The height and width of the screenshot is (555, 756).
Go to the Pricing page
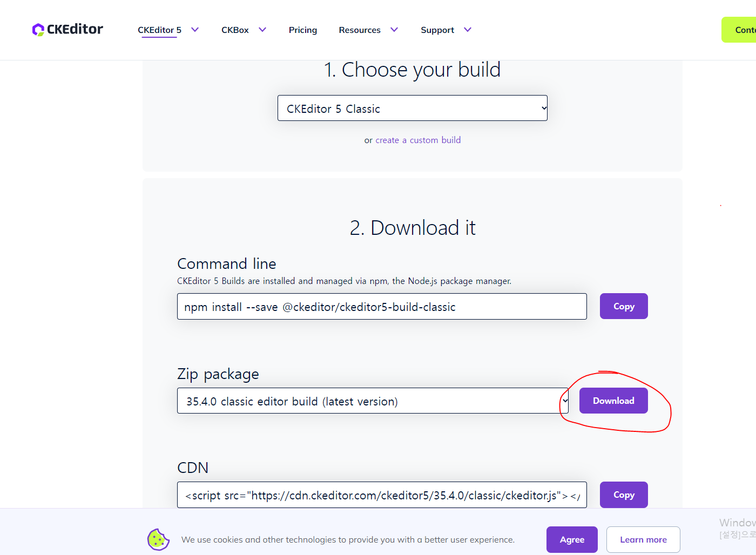(x=303, y=30)
